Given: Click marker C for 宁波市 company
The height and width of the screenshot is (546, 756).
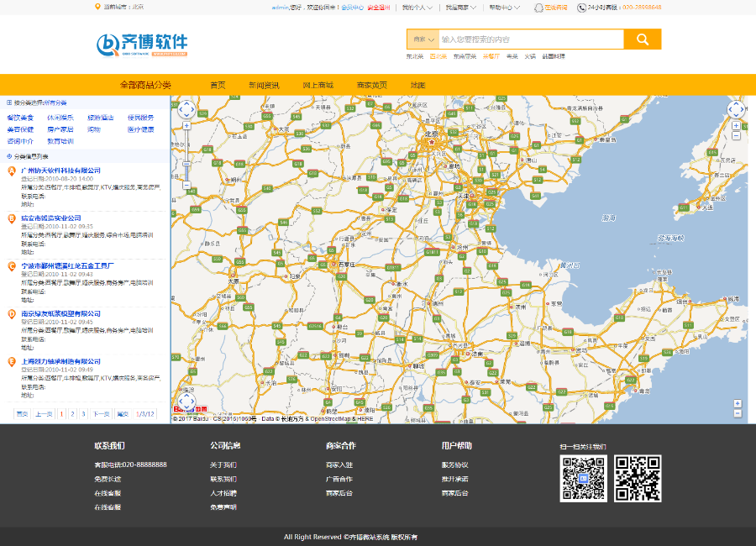Looking at the screenshot, I should [x=12, y=266].
